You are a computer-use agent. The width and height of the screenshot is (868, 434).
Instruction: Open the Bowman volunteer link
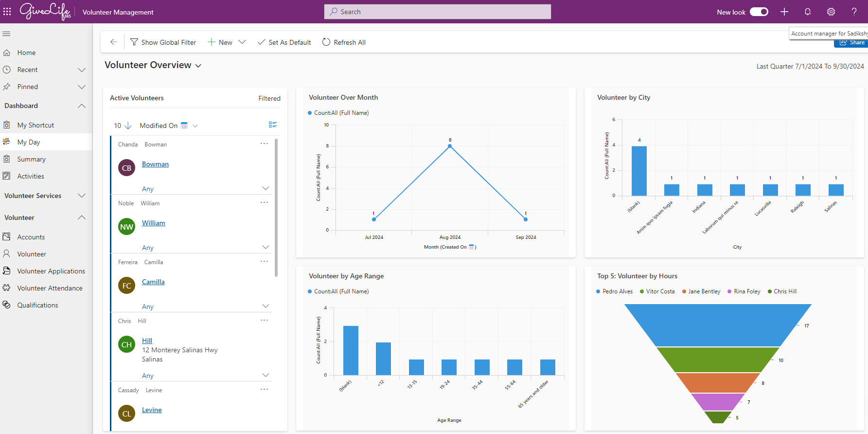pyautogui.click(x=155, y=164)
